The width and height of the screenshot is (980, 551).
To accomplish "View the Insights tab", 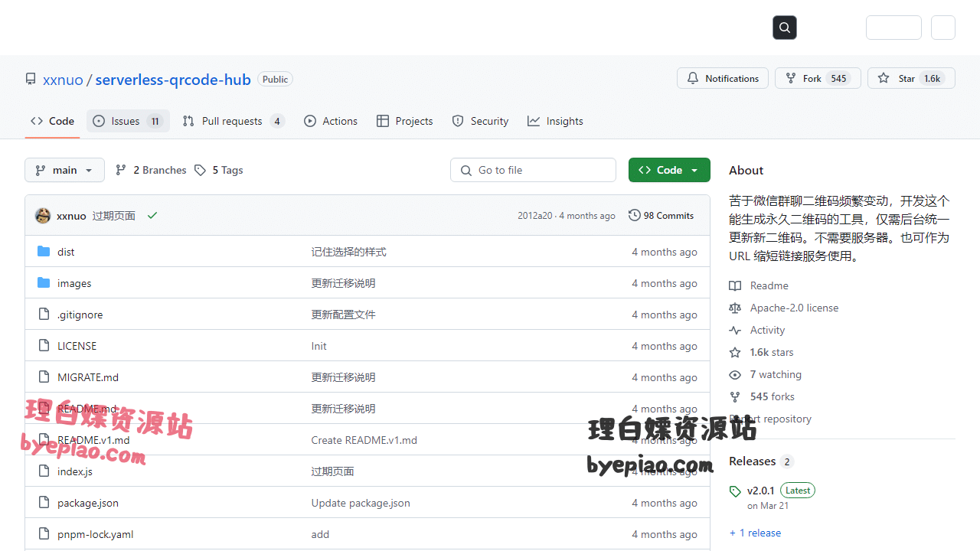I will click(x=555, y=121).
